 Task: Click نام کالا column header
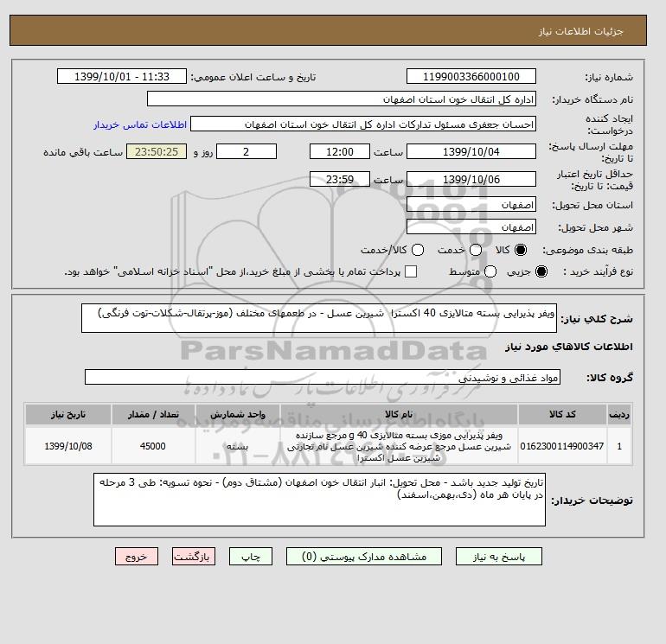click(x=399, y=414)
